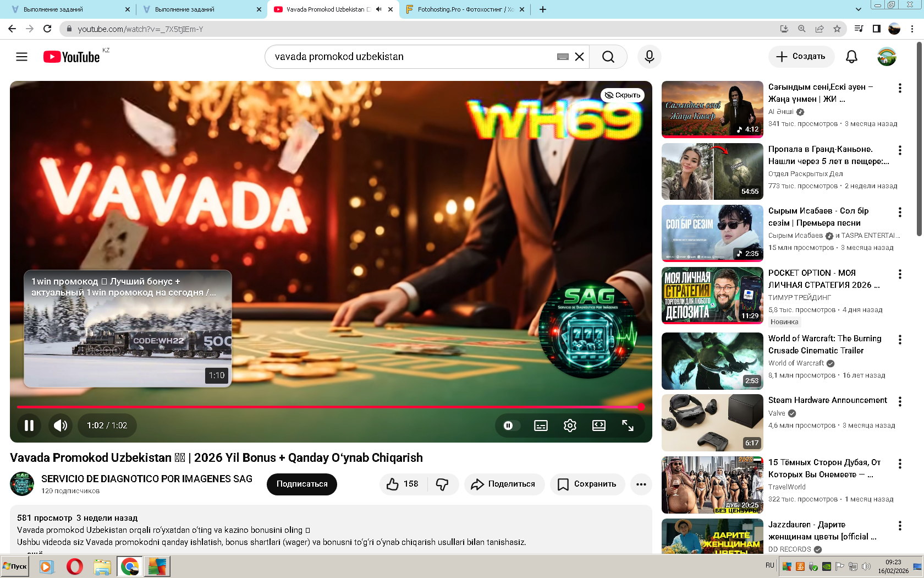Share this page from the address bar
Viewport: 924px width, 578px height.
820,29
